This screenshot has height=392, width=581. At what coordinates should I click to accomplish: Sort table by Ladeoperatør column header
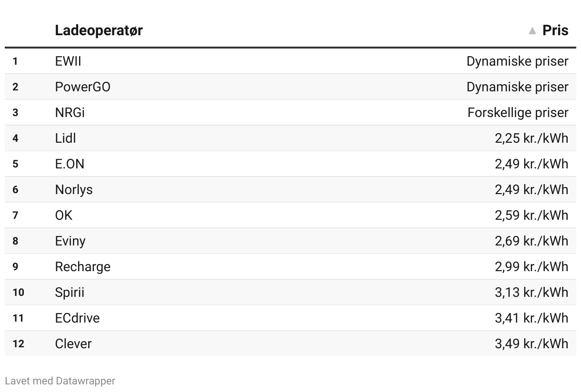[x=99, y=30]
